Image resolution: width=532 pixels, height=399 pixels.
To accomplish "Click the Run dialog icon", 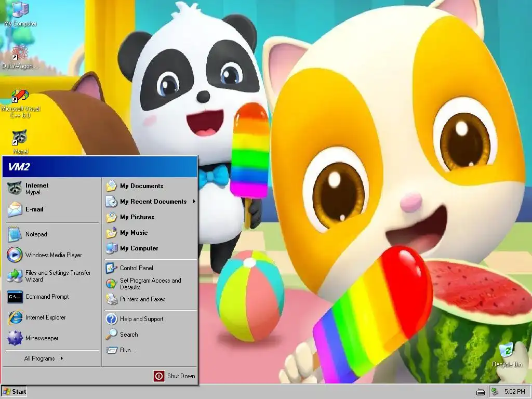I will (x=111, y=350).
